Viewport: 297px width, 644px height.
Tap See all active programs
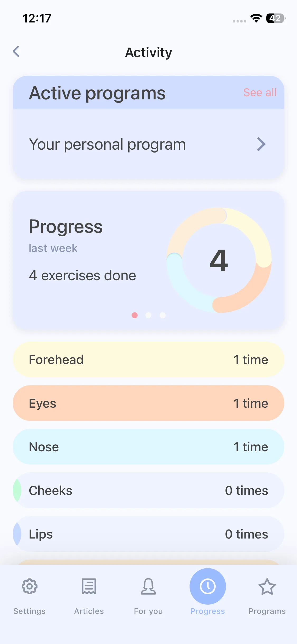click(x=260, y=93)
